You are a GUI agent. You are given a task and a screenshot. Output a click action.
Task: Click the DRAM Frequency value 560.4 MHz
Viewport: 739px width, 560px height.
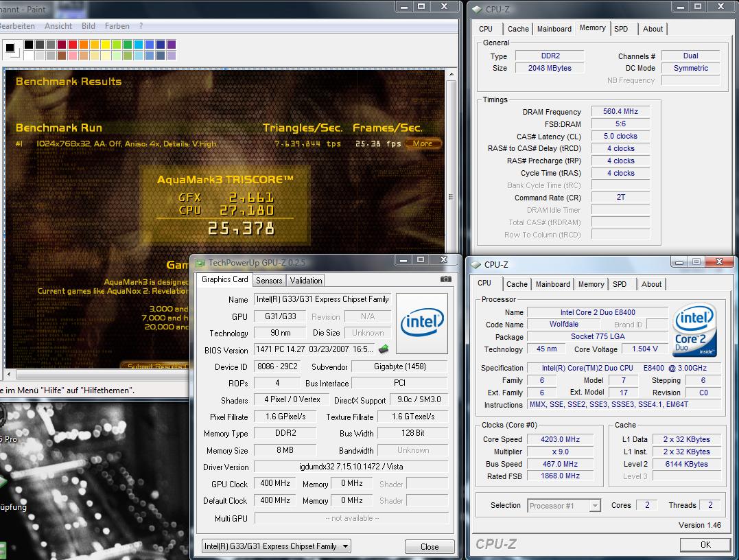point(620,111)
